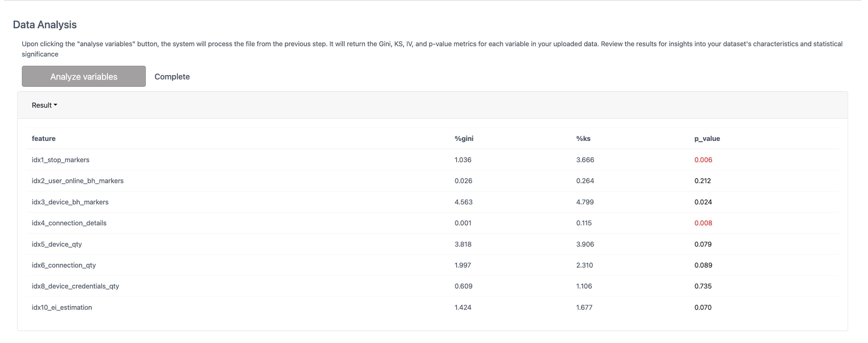The width and height of the screenshot is (868, 343).
Task: Click ks value 1.106
Action: click(584, 286)
